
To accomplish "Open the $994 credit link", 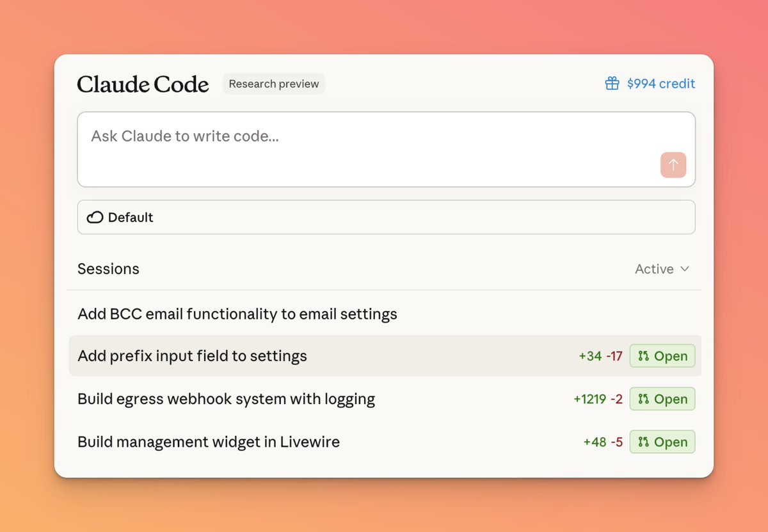I will 650,84.
